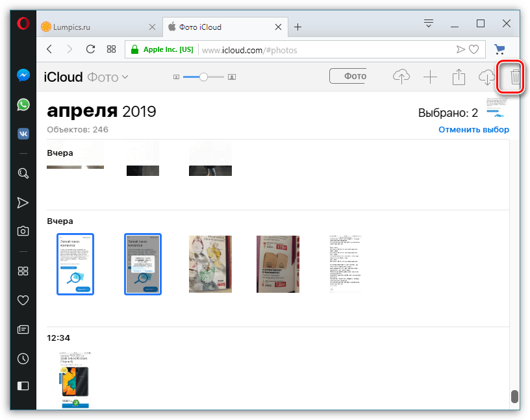Click the plus add-to-album icon
Viewport: 530px width, 420px height.
tap(430, 77)
